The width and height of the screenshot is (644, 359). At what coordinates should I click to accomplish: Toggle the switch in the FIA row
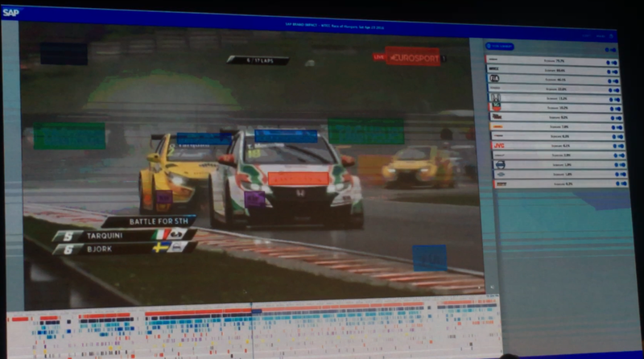[615, 81]
